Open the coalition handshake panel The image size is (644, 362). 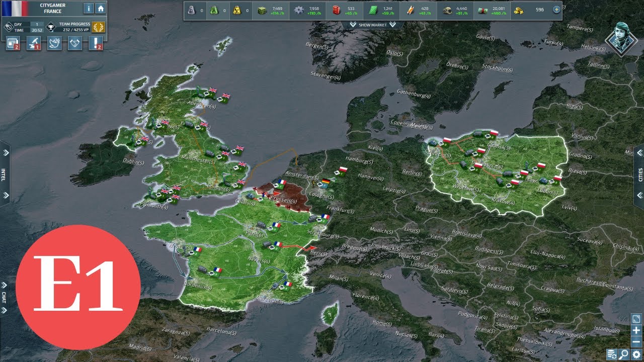point(75,44)
